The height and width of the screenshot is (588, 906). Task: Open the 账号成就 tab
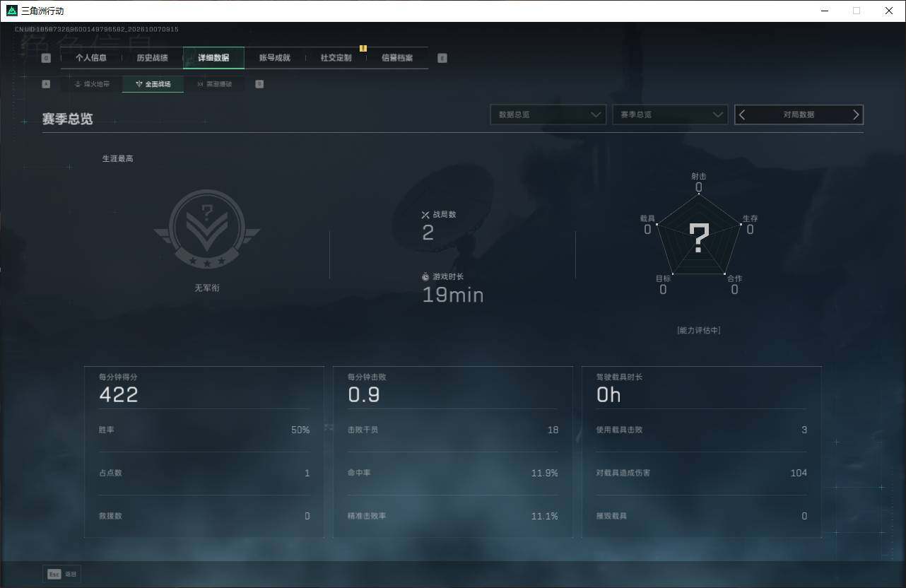tap(275, 58)
